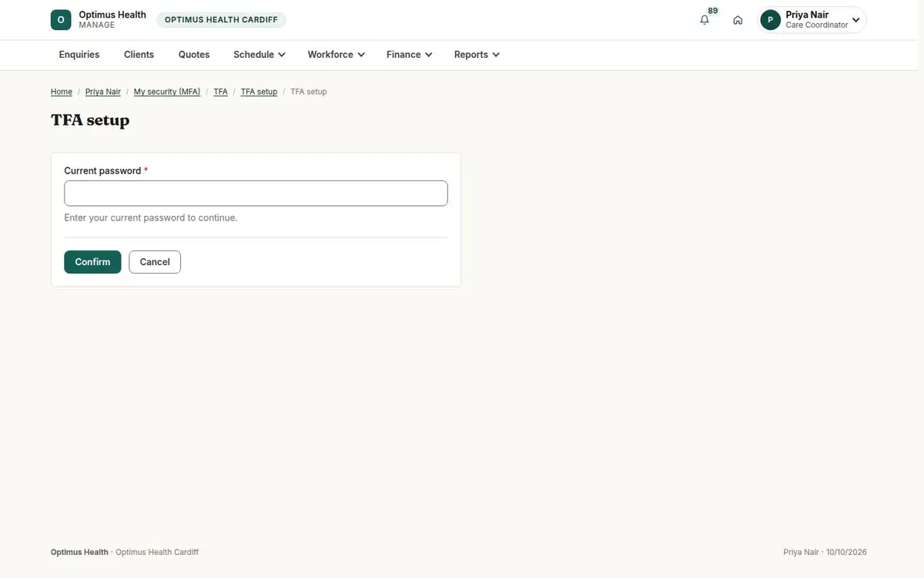Viewport: 924px width, 578px height.
Task: Click the 'Current password' field label
Action: (102, 171)
